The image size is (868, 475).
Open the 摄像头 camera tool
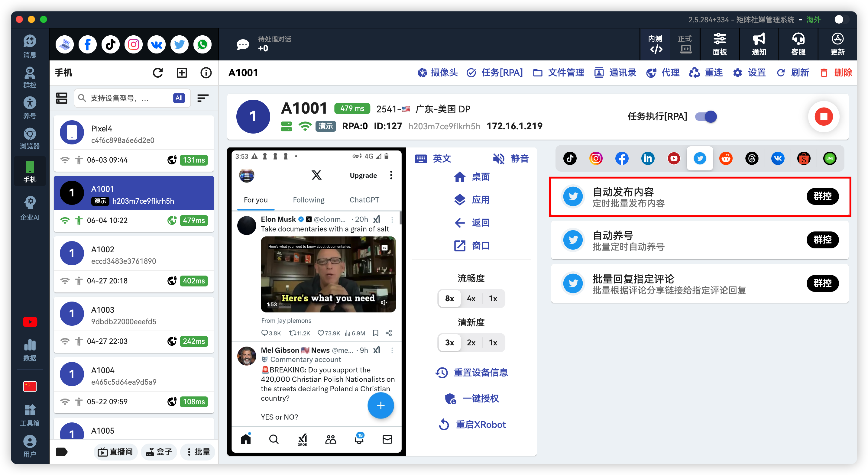(437, 73)
